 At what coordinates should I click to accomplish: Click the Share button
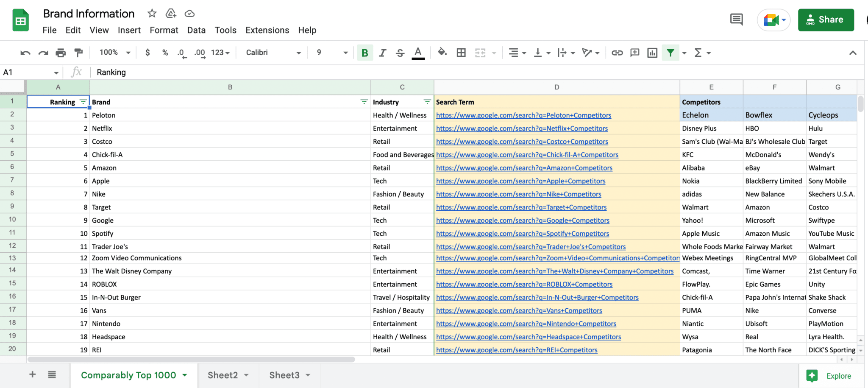(x=826, y=20)
